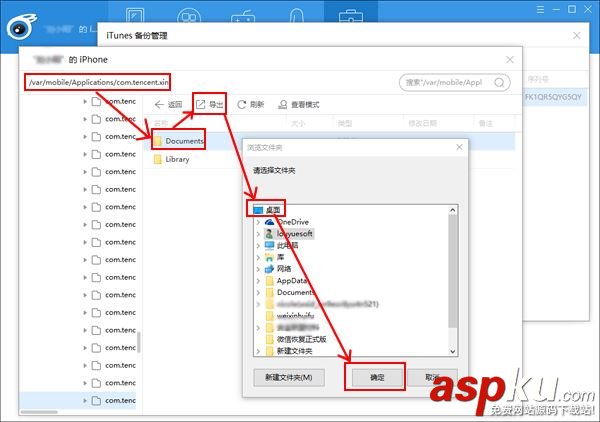Expand the longyuesoft tree node
The height and width of the screenshot is (422, 600).
[x=258, y=233]
